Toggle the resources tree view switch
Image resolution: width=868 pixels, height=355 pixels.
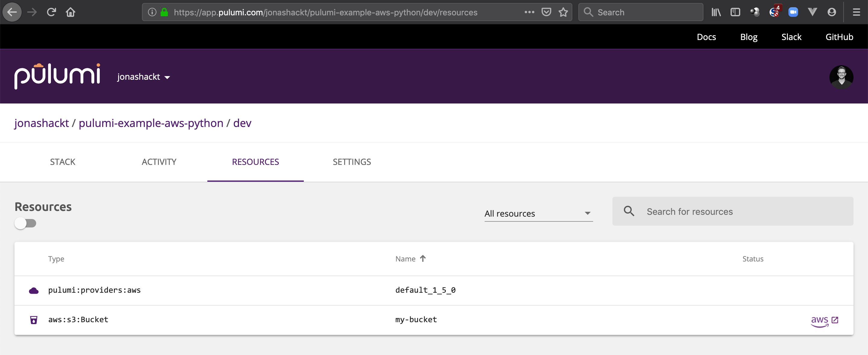pos(25,224)
